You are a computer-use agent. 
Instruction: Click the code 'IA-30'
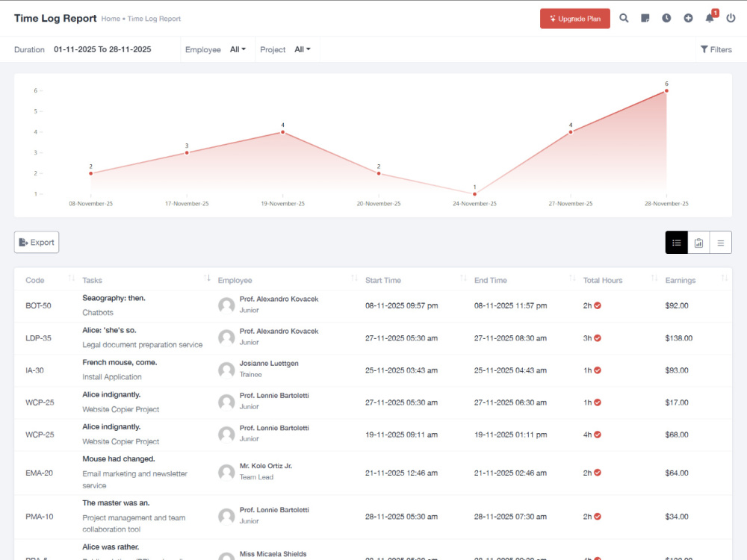coord(34,370)
